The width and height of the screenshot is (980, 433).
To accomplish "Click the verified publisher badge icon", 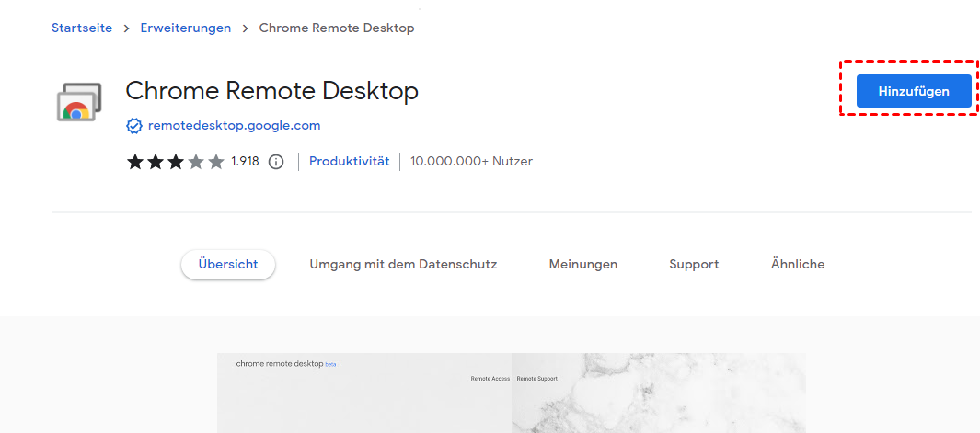I will coord(134,126).
